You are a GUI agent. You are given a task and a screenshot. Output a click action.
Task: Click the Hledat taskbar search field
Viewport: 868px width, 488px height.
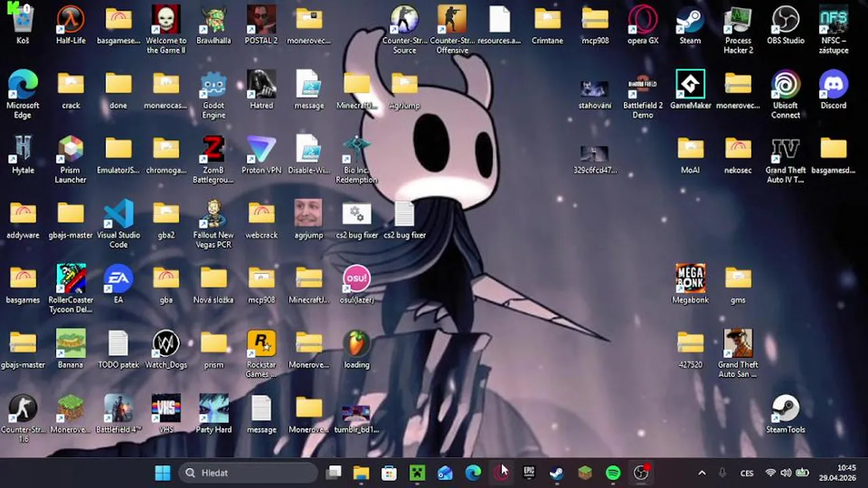(x=249, y=472)
